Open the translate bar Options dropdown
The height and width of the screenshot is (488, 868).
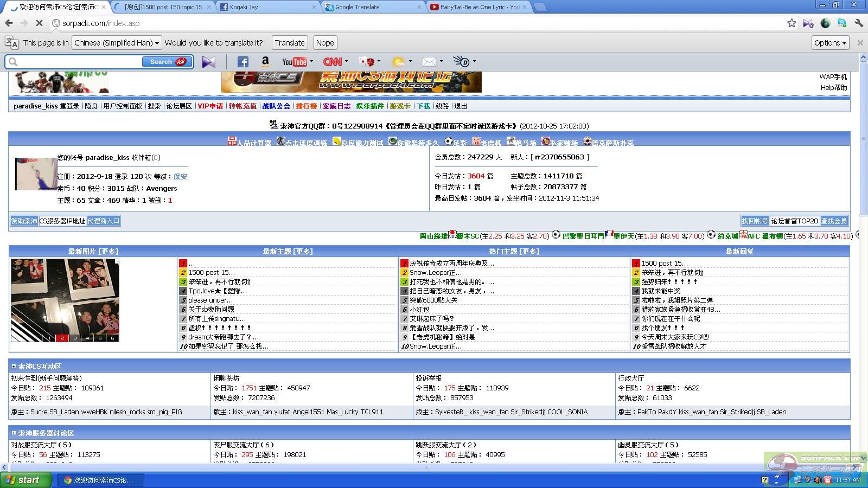(830, 43)
